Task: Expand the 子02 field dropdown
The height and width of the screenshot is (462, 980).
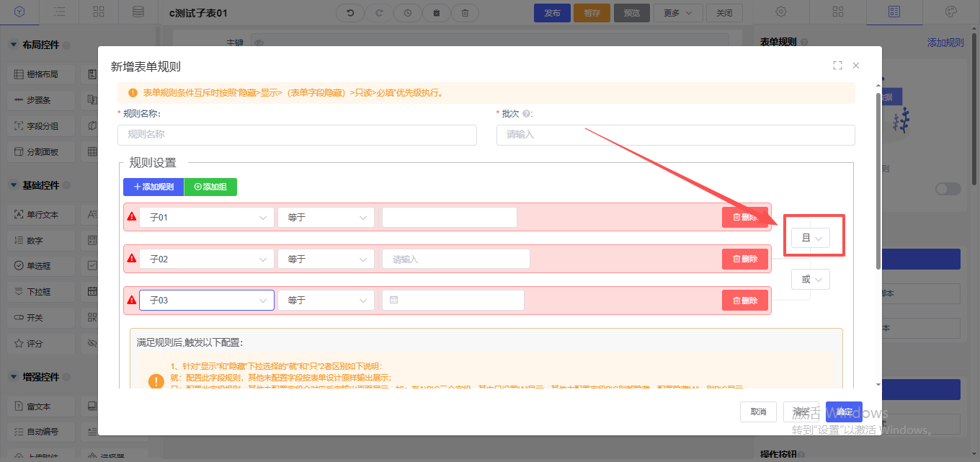Action: click(207, 259)
